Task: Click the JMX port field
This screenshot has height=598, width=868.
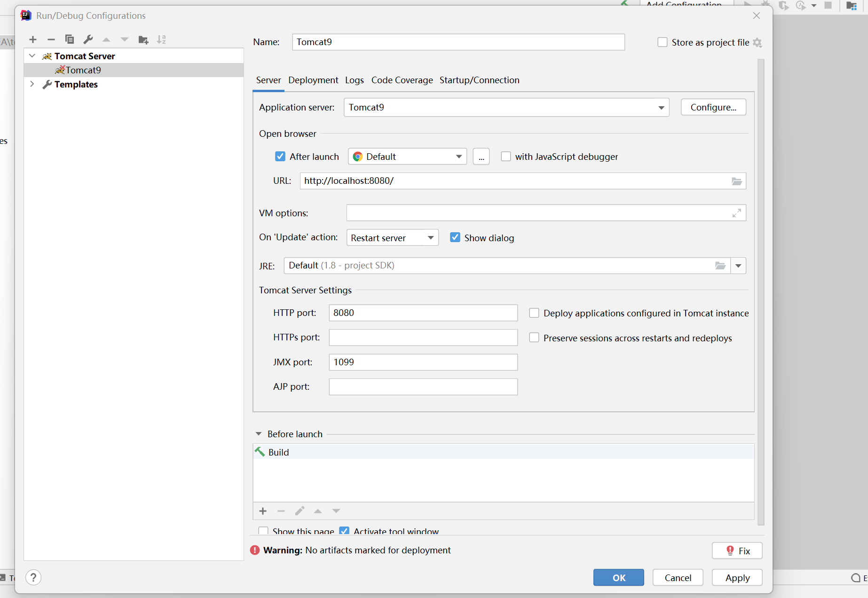Action: pos(423,362)
